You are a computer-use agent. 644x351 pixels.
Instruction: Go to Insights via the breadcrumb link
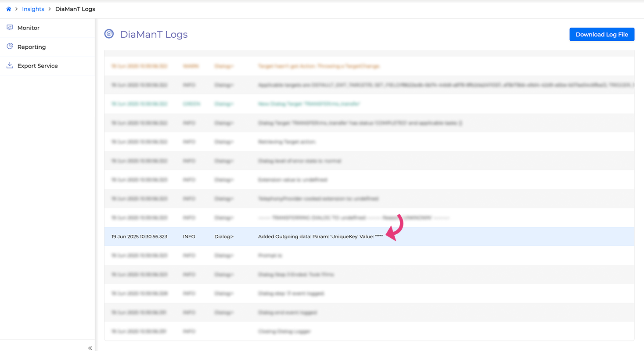point(33,9)
